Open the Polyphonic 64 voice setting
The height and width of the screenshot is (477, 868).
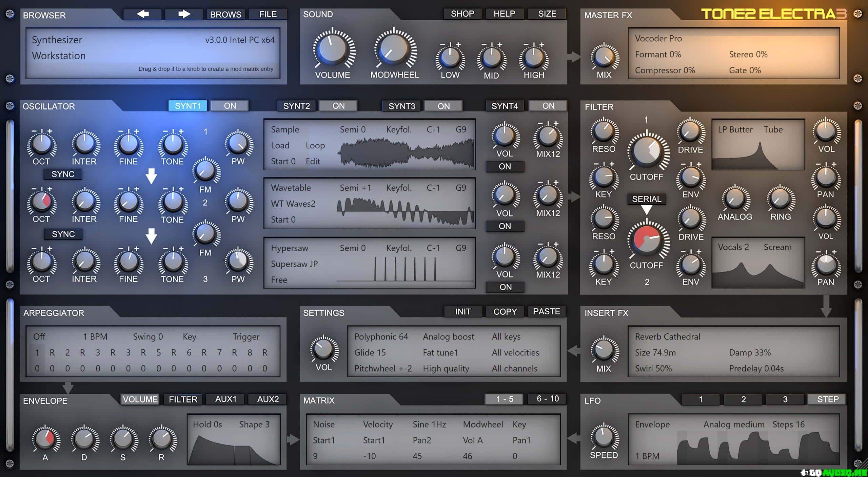381,337
